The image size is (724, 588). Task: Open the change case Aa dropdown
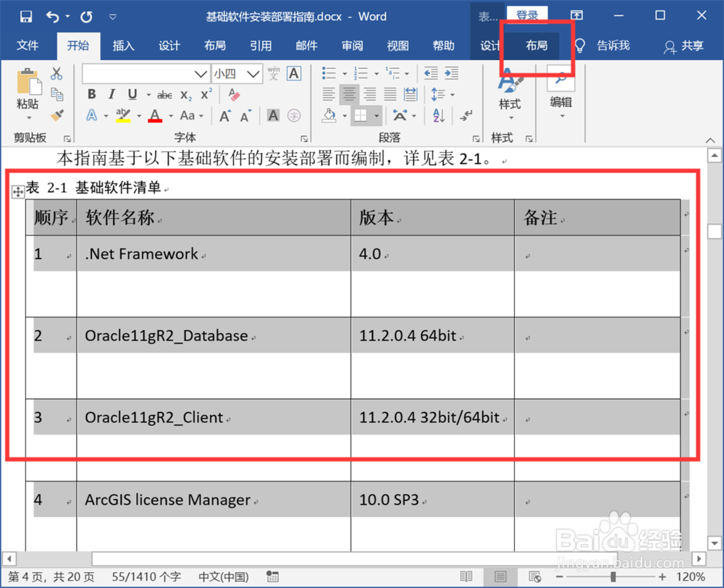point(191,115)
